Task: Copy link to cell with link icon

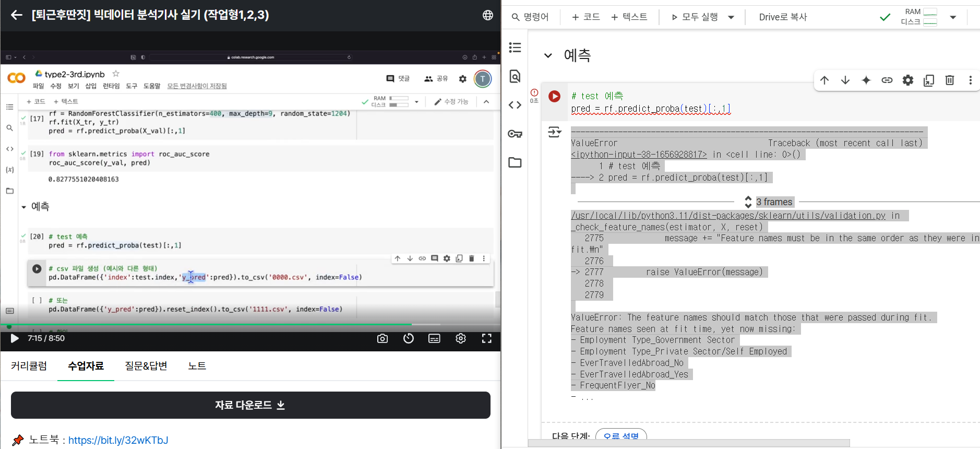Action: click(x=887, y=80)
